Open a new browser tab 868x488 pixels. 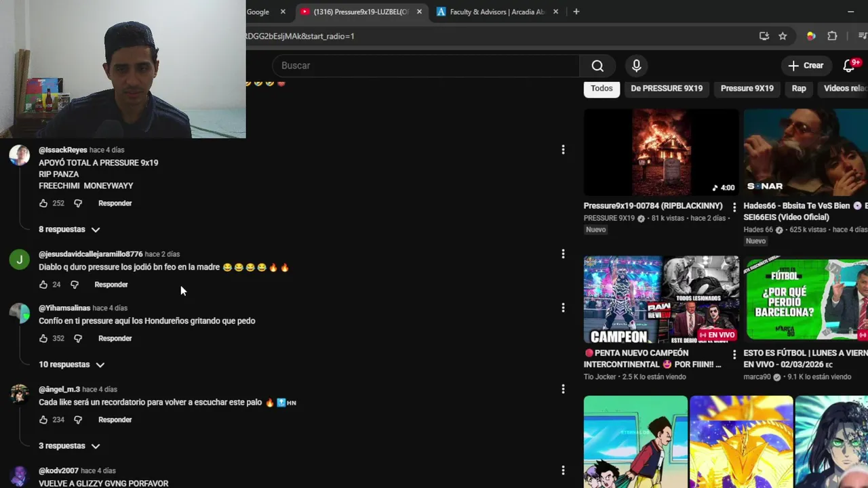[576, 12]
